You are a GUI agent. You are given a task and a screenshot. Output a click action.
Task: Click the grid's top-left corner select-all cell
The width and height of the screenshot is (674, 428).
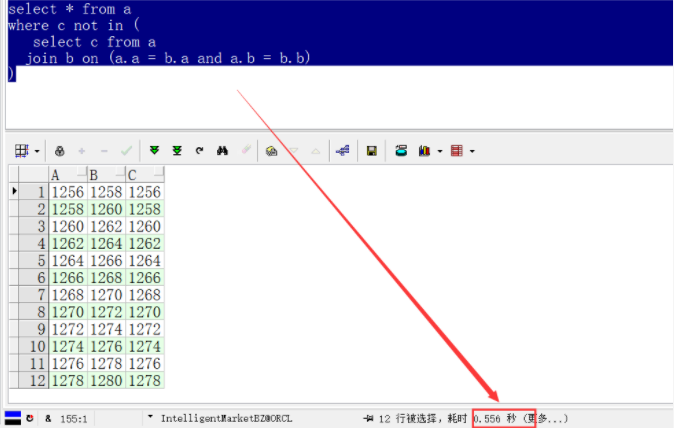[14, 175]
